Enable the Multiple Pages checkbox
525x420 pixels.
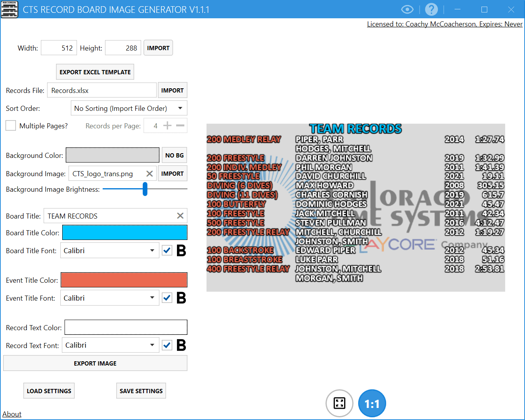click(10, 125)
